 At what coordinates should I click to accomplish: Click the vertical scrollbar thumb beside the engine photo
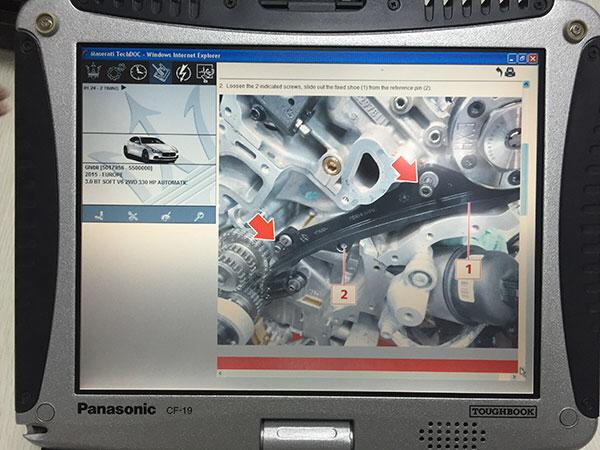525,179
